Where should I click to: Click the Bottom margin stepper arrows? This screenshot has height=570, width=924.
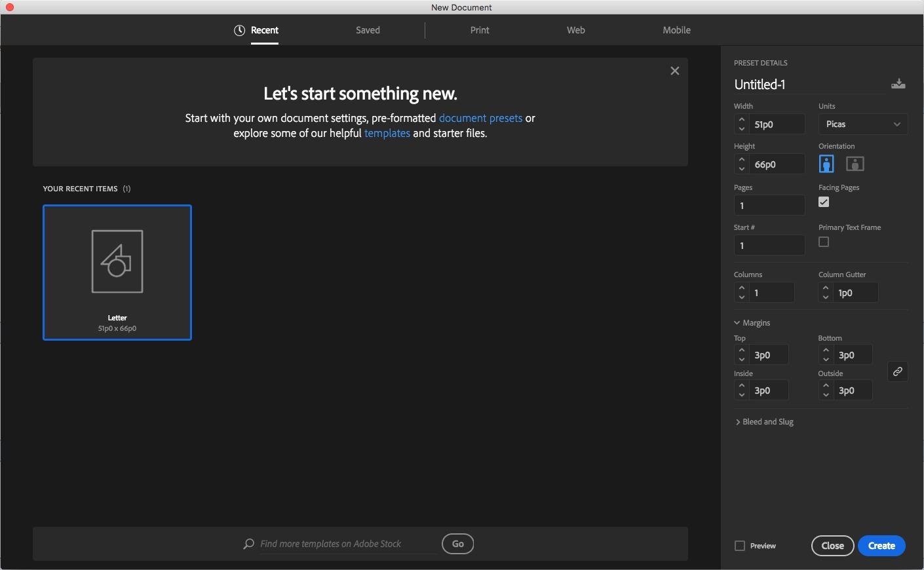(826, 354)
